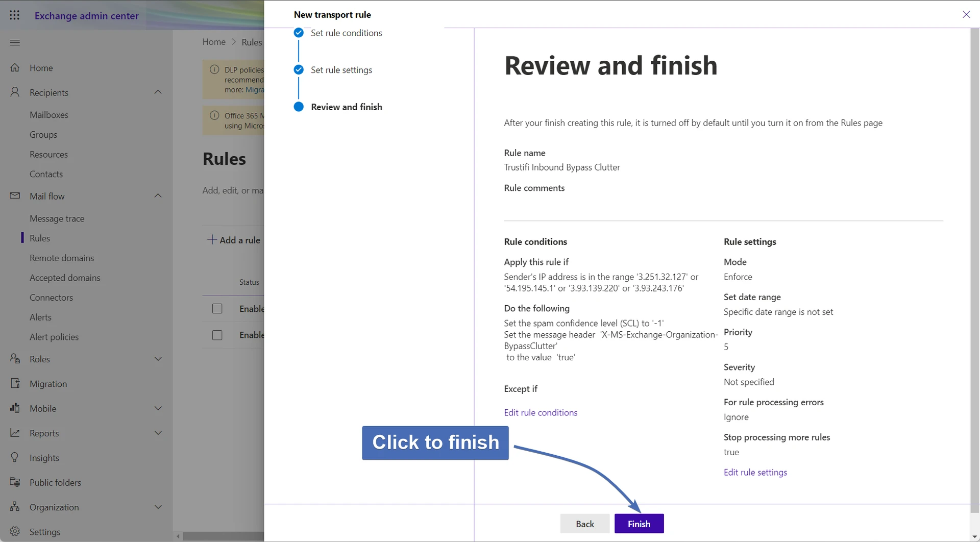Collapse the Recipients section chevron

click(158, 92)
